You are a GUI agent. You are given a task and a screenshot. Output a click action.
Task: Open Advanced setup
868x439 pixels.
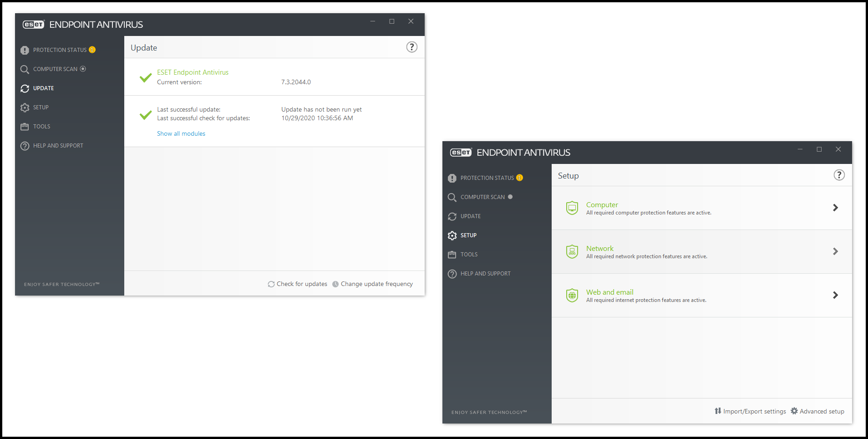(817, 411)
